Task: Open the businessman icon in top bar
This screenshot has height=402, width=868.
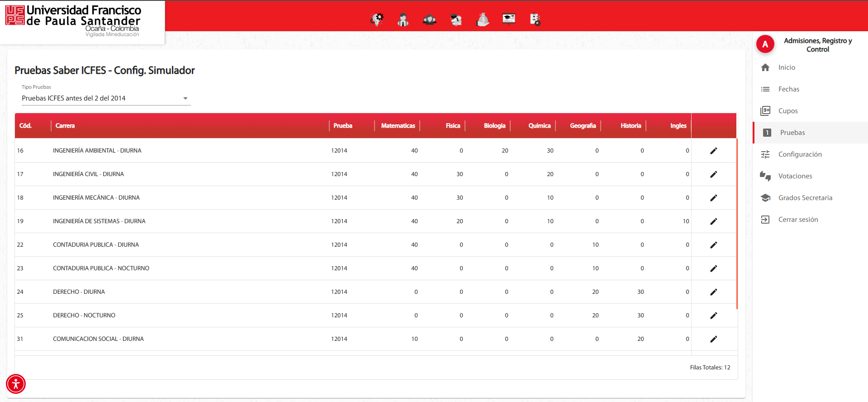Action: pos(403,19)
